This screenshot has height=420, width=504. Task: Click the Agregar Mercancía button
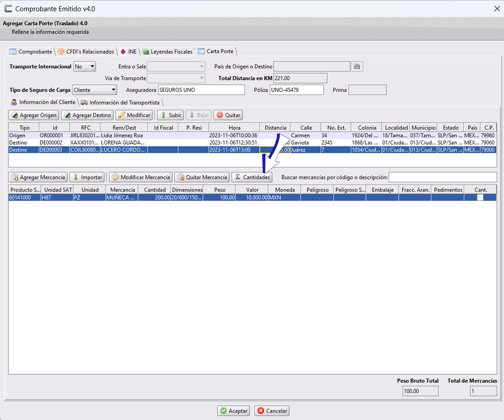[38, 177]
